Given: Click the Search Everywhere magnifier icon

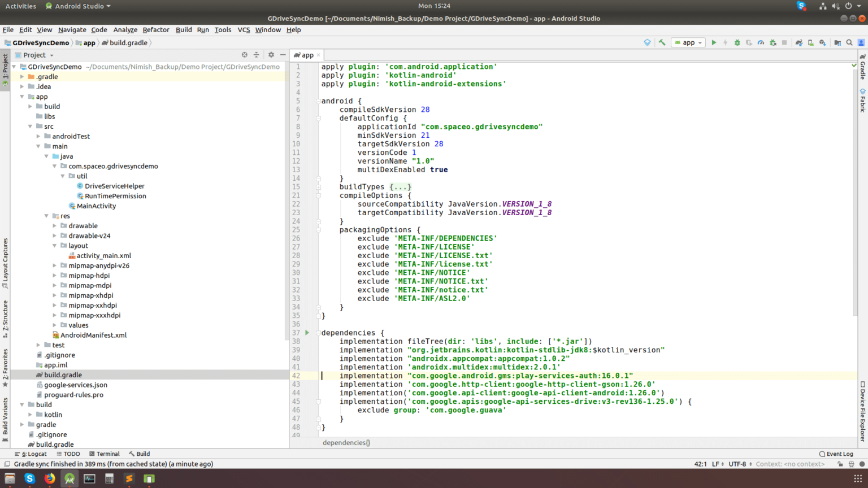Looking at the screenshot, I should [x=849, y=43].
